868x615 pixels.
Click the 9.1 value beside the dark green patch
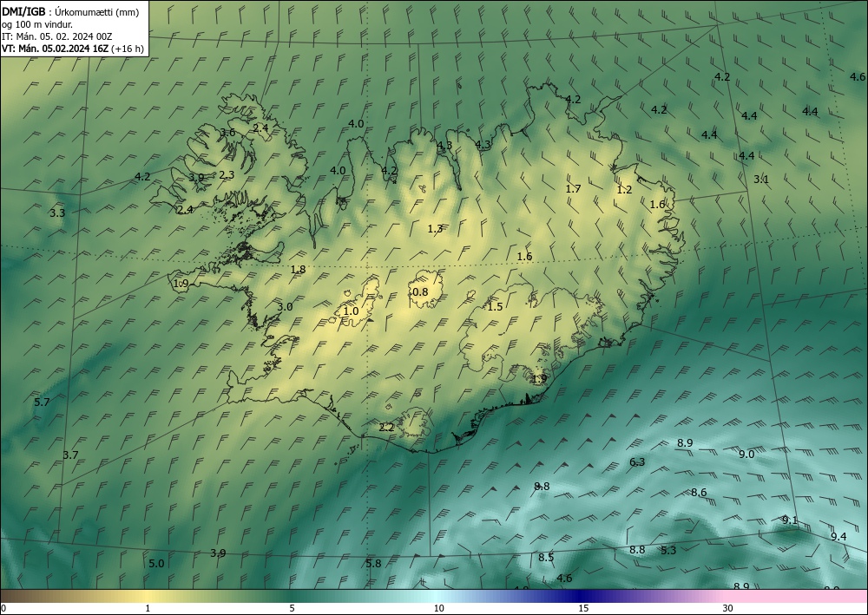[x=790, y=520]
